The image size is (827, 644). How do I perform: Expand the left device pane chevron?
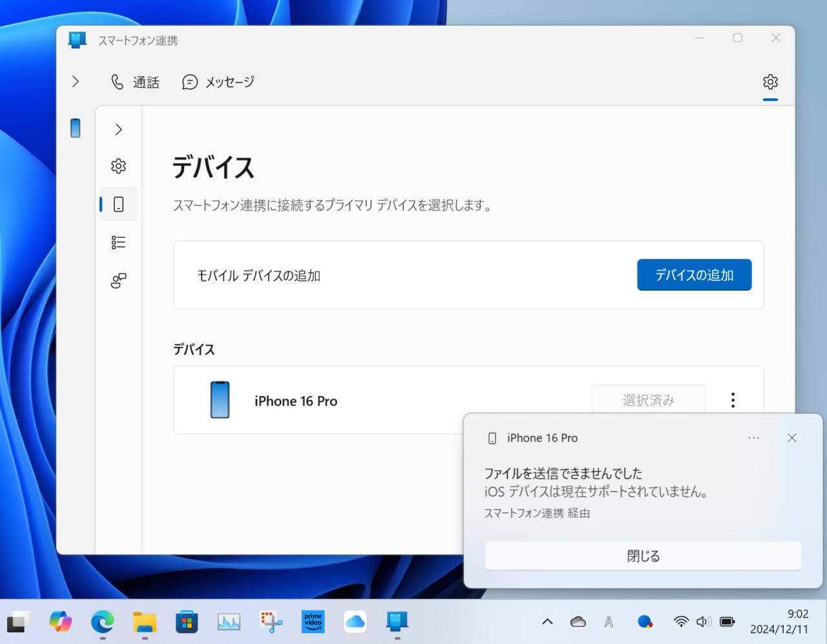click(76, 81)
